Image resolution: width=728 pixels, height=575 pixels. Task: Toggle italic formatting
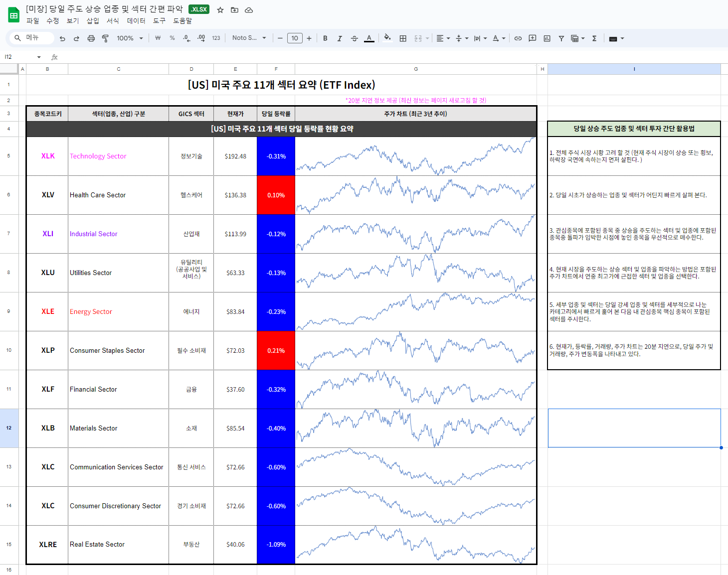pos(340,38)
